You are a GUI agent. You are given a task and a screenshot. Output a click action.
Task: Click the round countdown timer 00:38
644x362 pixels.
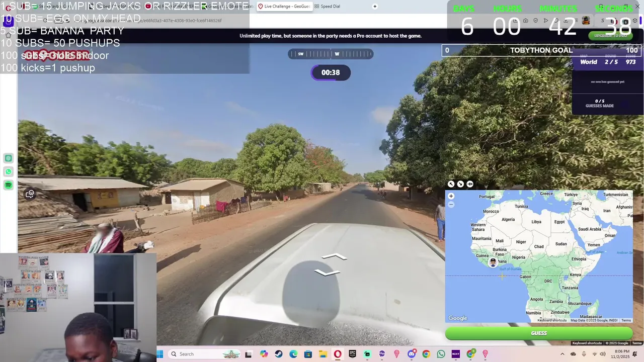tap(331, 72)
